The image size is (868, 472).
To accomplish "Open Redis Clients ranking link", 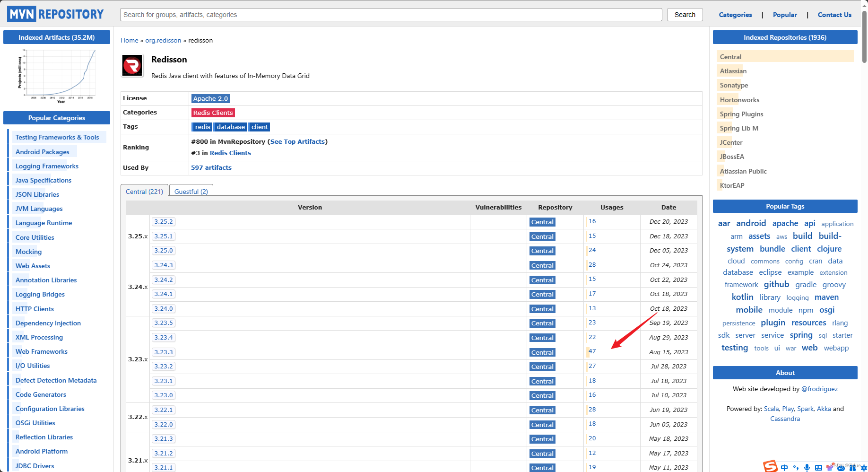I will click(x=230, y=153).
